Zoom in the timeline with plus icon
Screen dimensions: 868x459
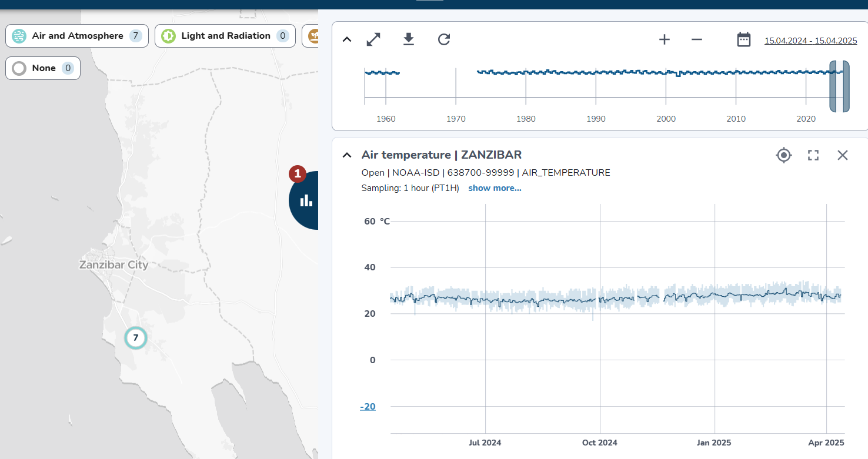coord(665,39)
